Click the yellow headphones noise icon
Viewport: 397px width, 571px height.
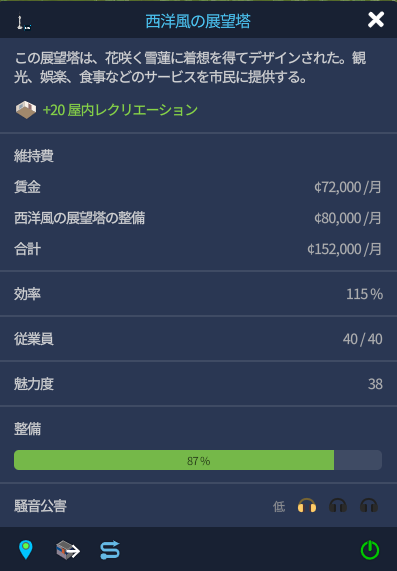click(x=307, y=505)
